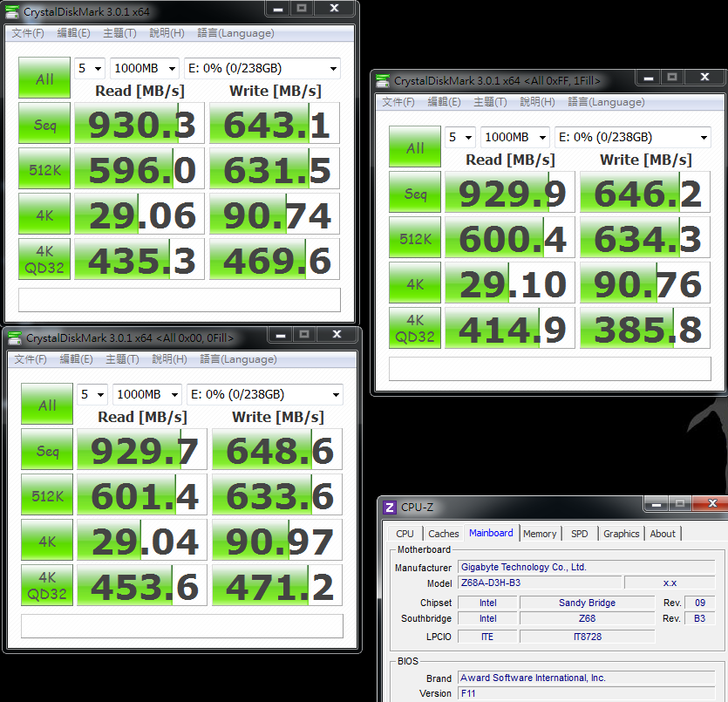
Task: Open the About tab in CPU-Z
Action: (x=663, y=534)
